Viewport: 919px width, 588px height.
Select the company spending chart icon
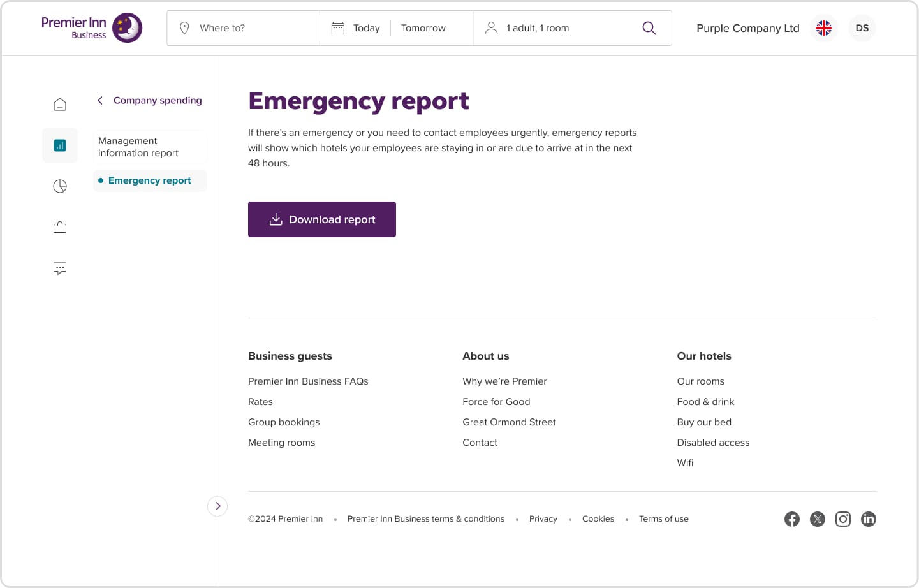(60, 145)
